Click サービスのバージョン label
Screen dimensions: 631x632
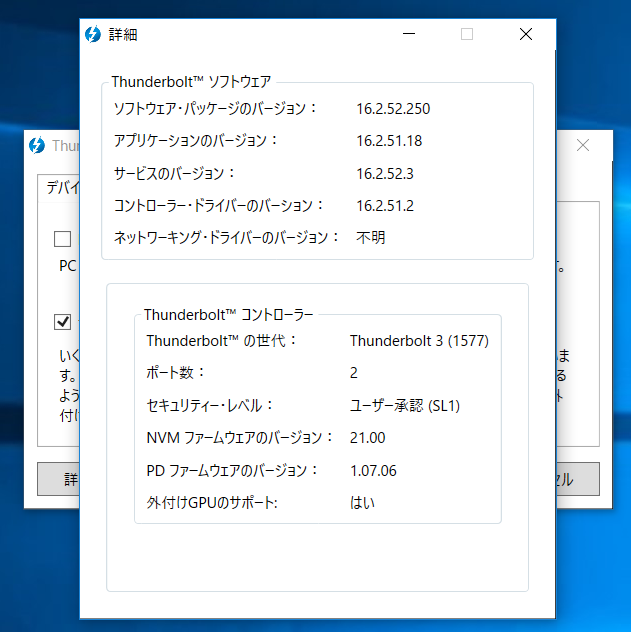(174, 174)
